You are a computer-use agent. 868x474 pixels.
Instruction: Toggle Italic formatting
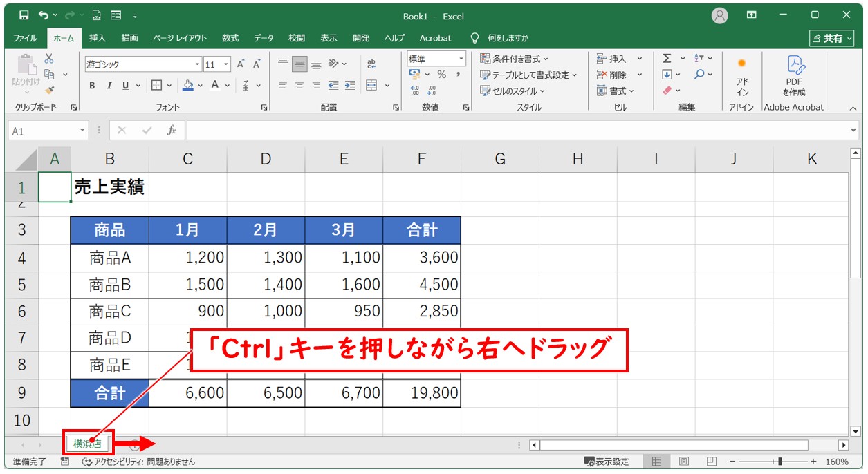point(109,86)
